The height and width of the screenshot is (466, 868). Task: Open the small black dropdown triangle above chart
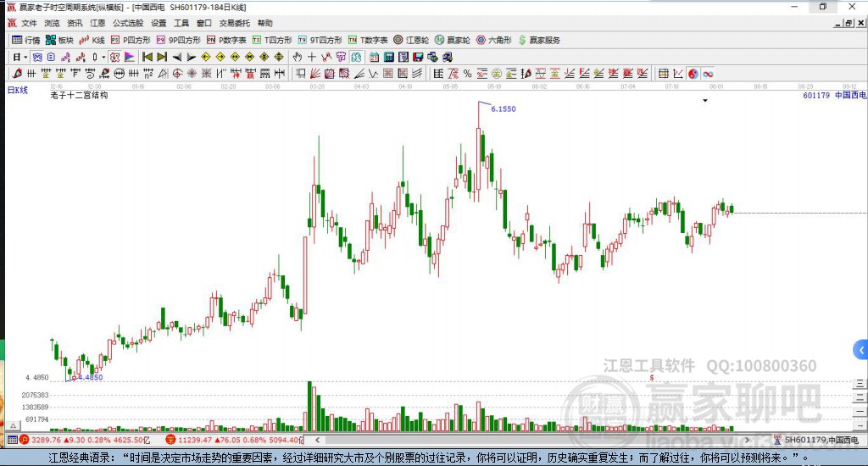pyautogui.click(x=705, y=101)
